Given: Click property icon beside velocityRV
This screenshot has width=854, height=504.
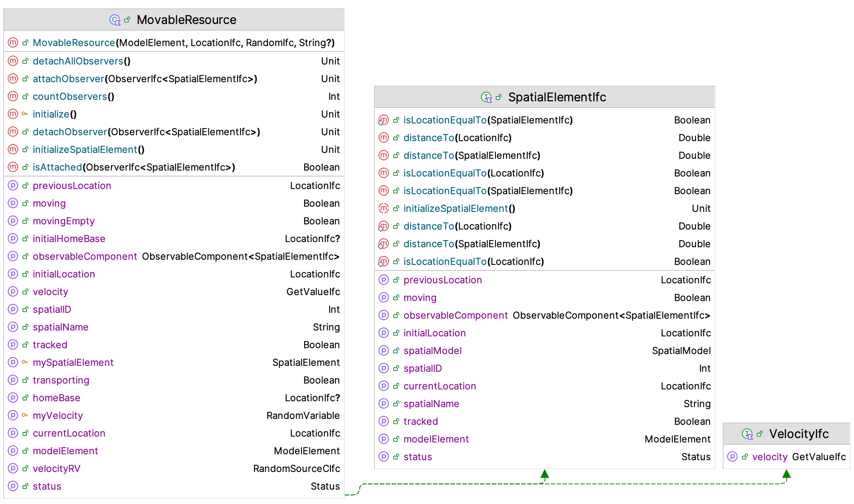Looking at the screenshot, I should [13, 468].
